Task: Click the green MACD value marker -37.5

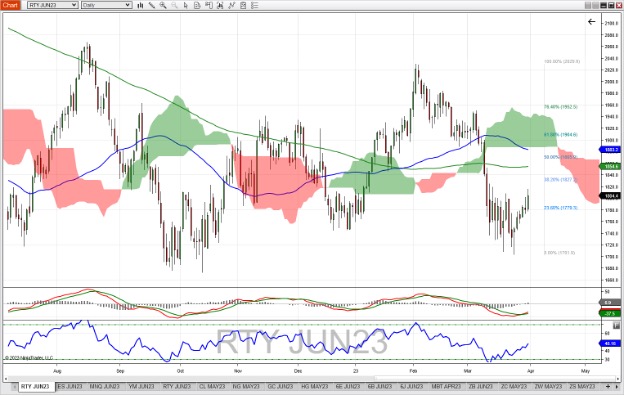Action: coord(609,314)
